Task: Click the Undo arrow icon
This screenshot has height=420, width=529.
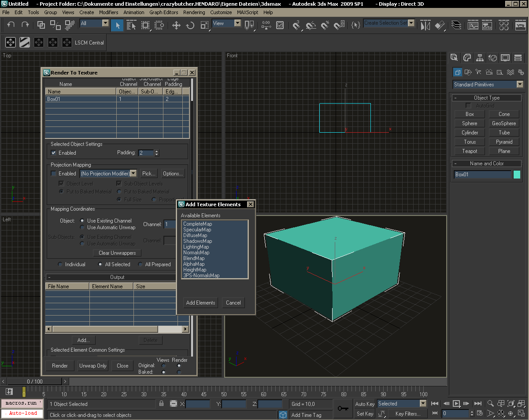Action: point(11,25)
